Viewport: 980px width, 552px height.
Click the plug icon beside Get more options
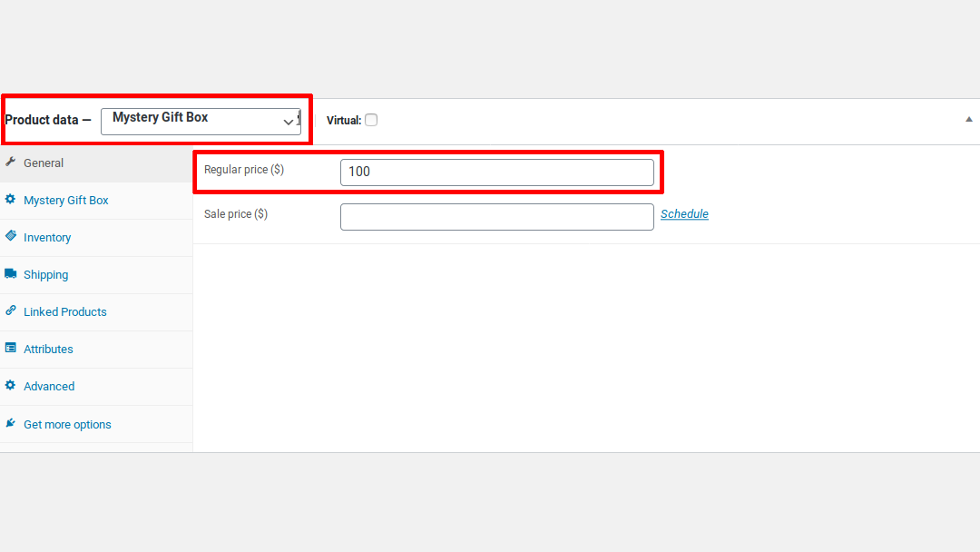coord(10,423)
